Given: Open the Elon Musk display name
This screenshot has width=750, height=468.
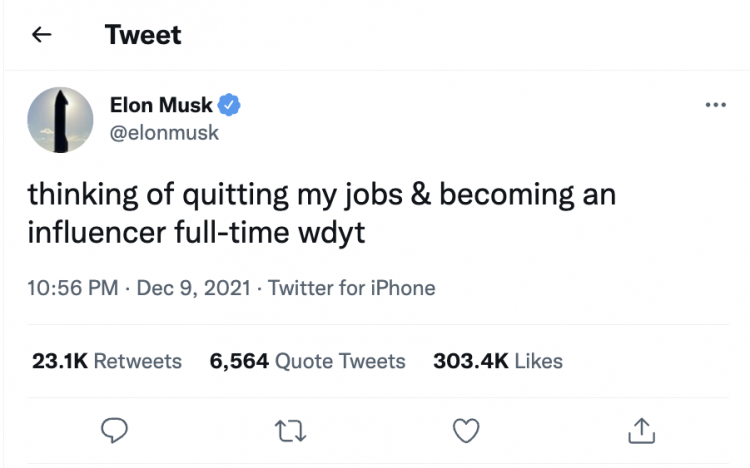Looking at the screenshot, I should click(161, 105).
